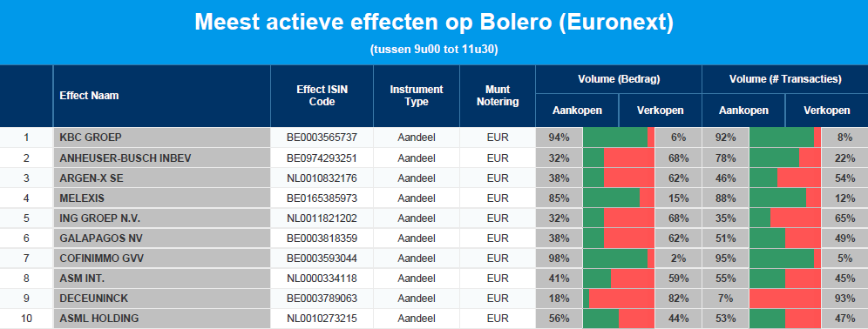Select ISIN code NL0010273215
This screenshot has width=868, height=329.
coord(322,318)
